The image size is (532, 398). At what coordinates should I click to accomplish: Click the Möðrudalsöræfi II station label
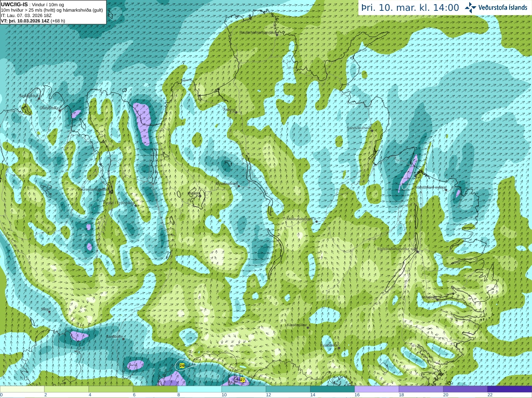point(301,219)
